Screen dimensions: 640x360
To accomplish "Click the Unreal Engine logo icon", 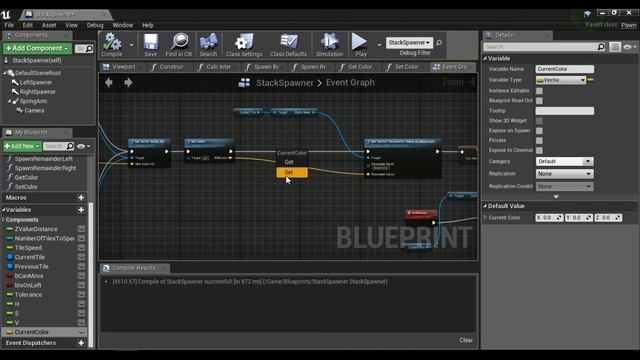I will point(6,15).
